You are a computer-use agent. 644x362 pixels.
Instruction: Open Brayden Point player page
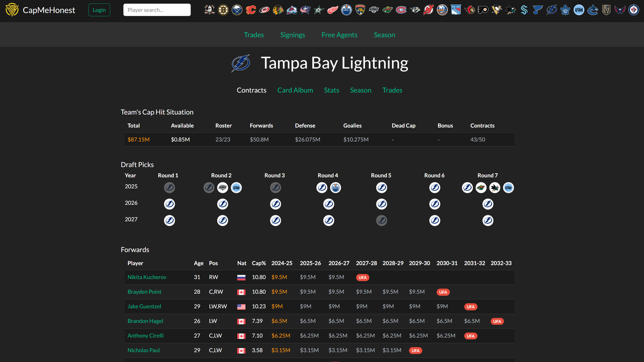(x=144, y=292)
